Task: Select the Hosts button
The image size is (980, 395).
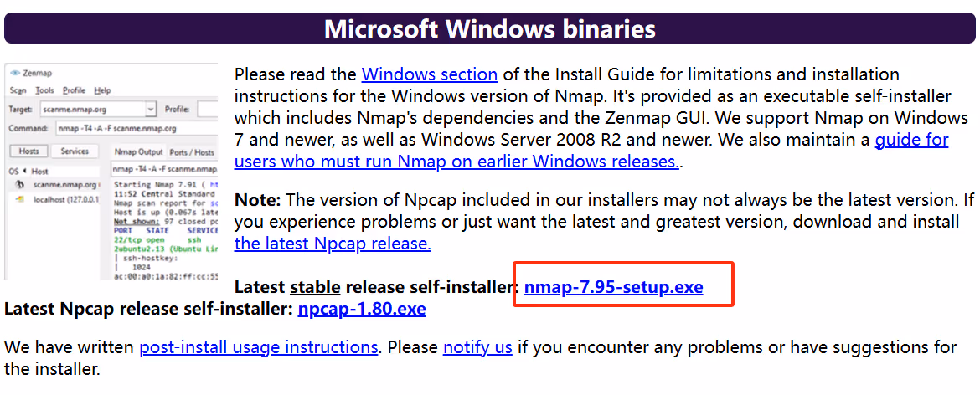Action: click(28, 151)
